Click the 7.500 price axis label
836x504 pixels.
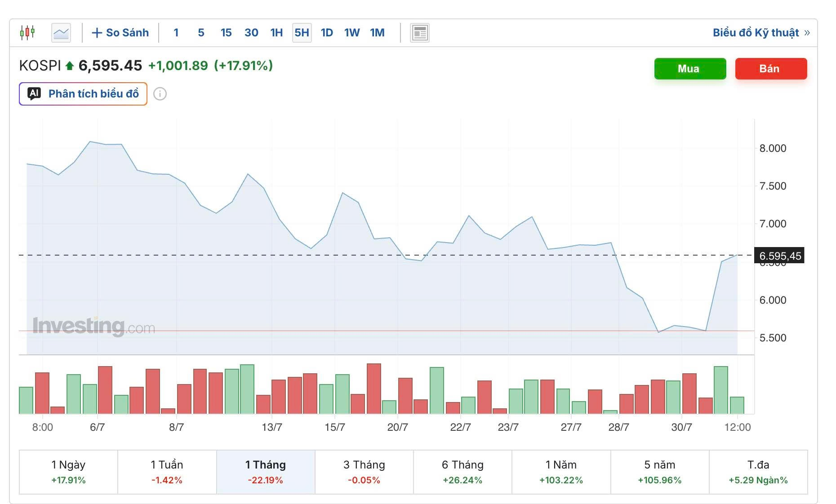point(773,186)
